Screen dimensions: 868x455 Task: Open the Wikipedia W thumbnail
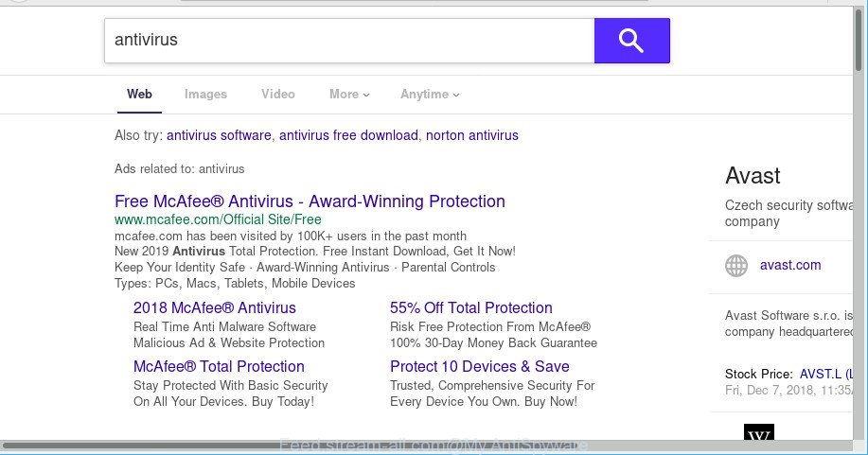(758, 432)
